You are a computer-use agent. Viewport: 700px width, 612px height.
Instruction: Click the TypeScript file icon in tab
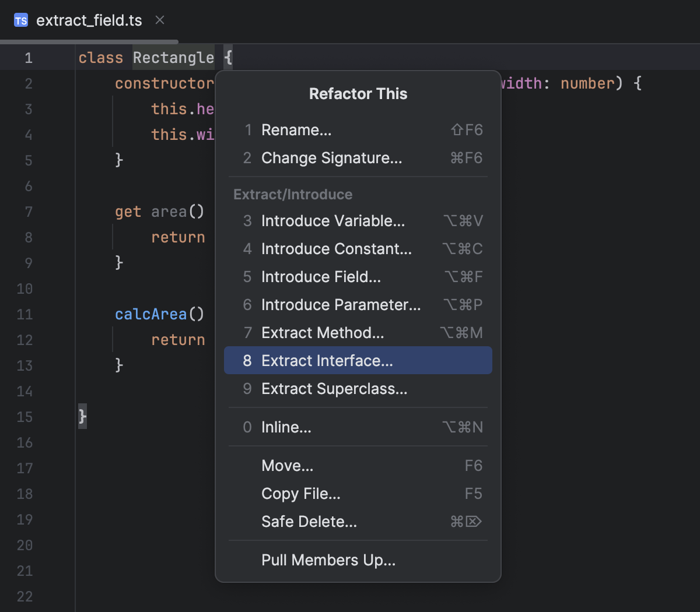pyautogui.click(x=21, y=21)
